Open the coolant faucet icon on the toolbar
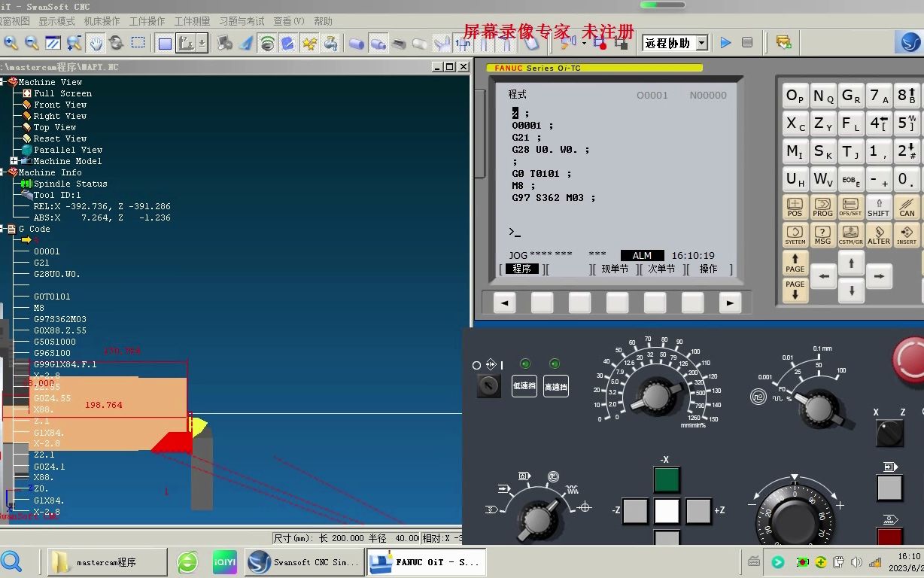 coord(330,43)
